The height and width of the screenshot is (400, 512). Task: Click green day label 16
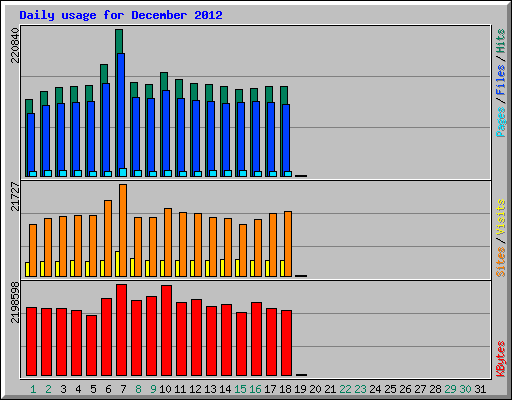pyautogui.click(x=255, y=389)
